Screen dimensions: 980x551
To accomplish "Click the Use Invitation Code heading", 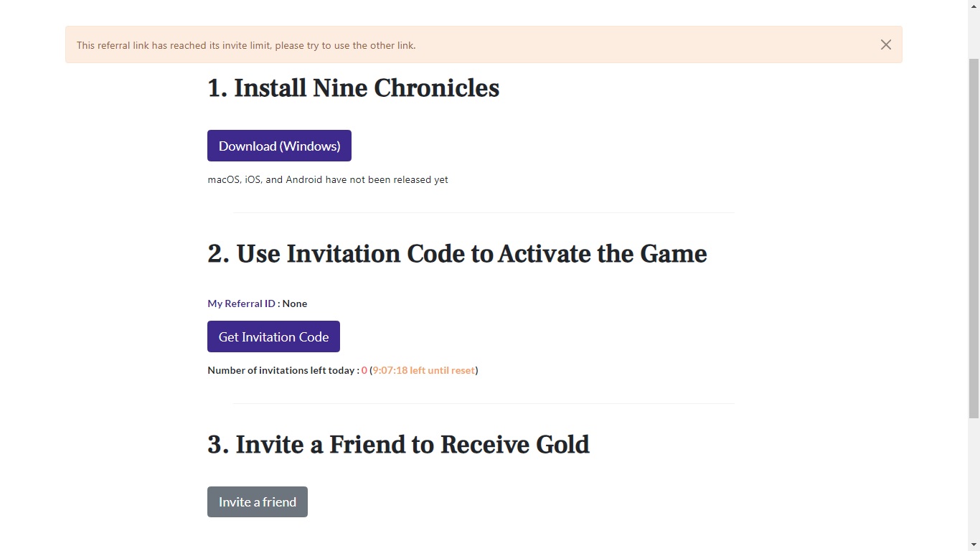I will [x=457, y=254].
